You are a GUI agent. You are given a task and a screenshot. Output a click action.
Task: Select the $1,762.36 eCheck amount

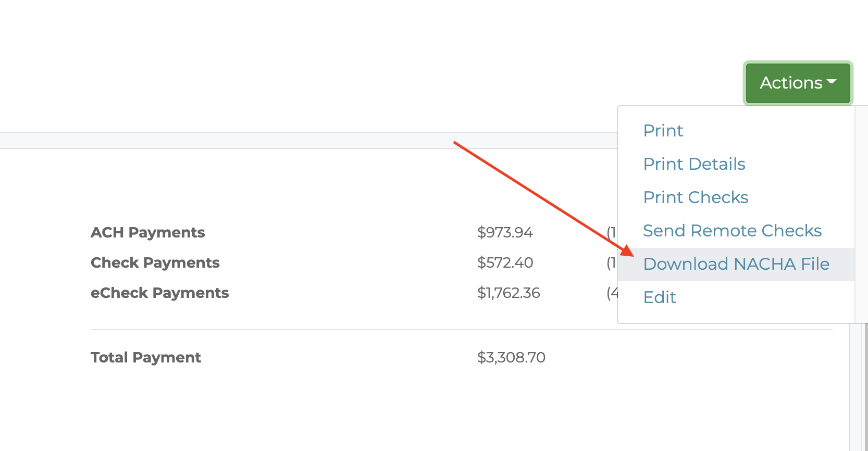[x=509, y=293]
